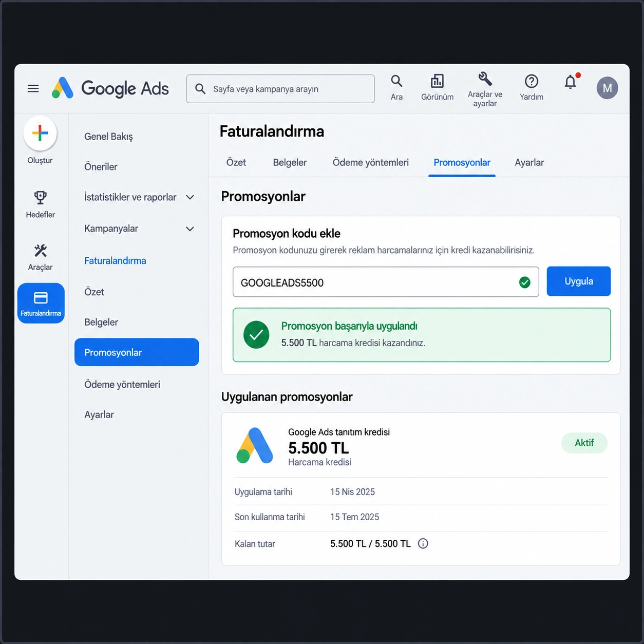
Task: Click the '15 Nis 2025' application date
Action: [352, 492]
